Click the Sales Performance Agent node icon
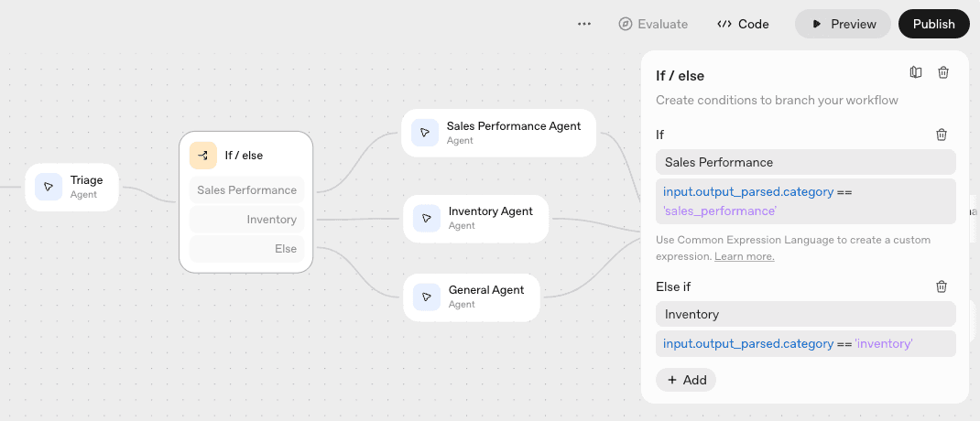Image resolution: width=980 pixels, height=421 pixels. (424, 133)
